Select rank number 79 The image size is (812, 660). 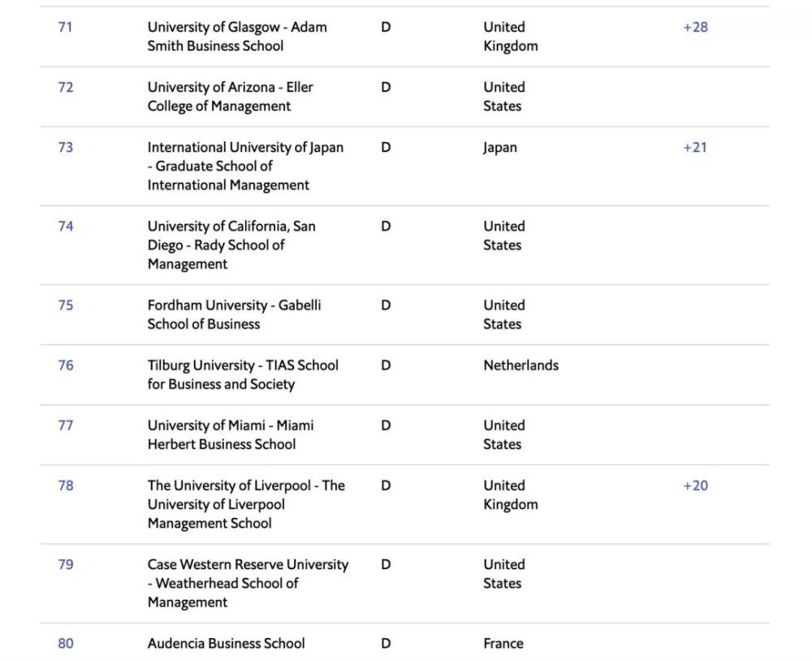pyautogui.click(x=65, y=564)
